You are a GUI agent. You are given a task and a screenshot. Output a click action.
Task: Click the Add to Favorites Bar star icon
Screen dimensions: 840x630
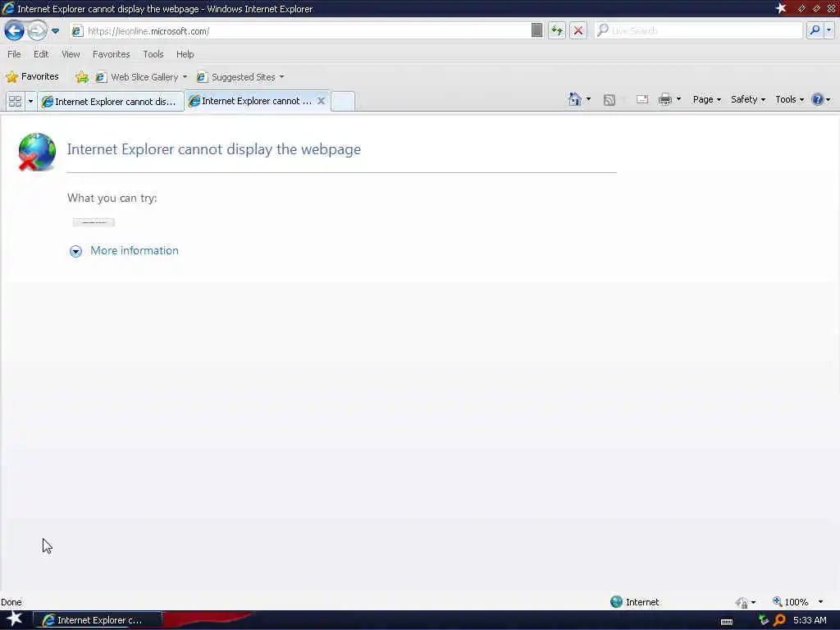[x=81, y=77]
